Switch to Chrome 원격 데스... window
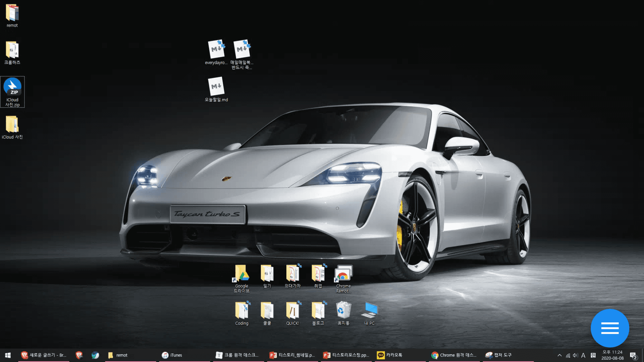This screenshot has width=644, height=362. pos(454,355)
